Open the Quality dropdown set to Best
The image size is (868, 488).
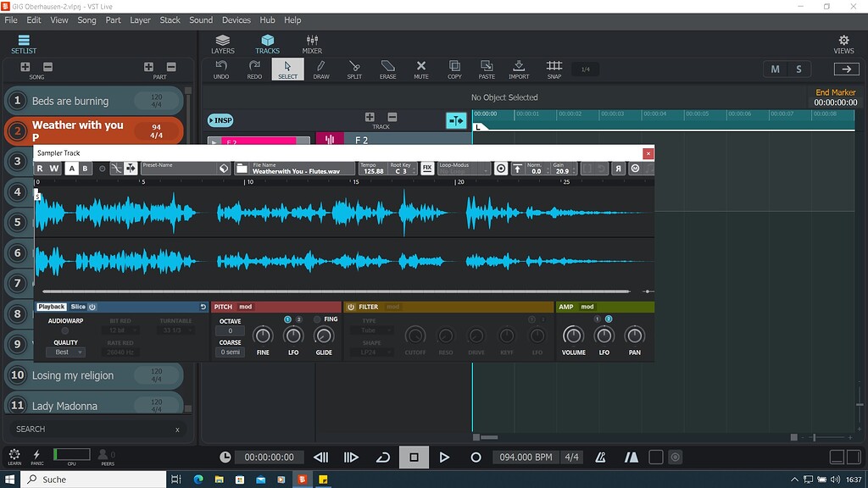[66, 352]
